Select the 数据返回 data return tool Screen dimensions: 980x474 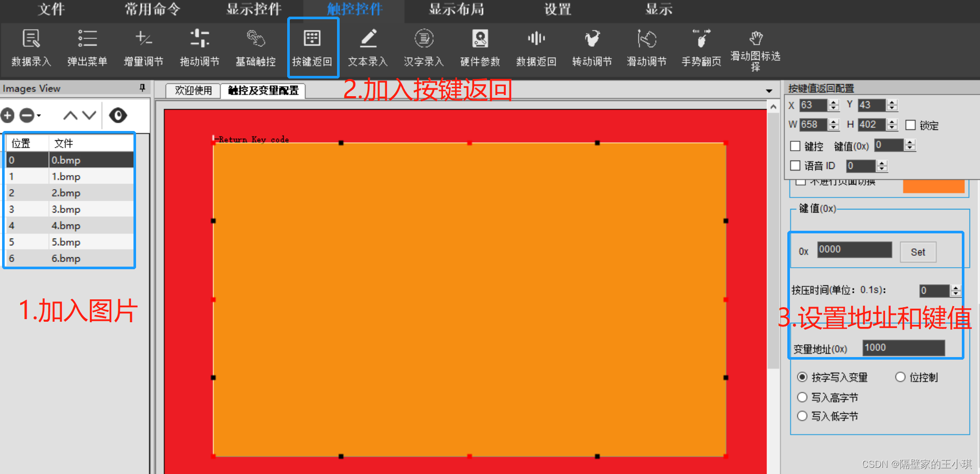pos(536,48)
